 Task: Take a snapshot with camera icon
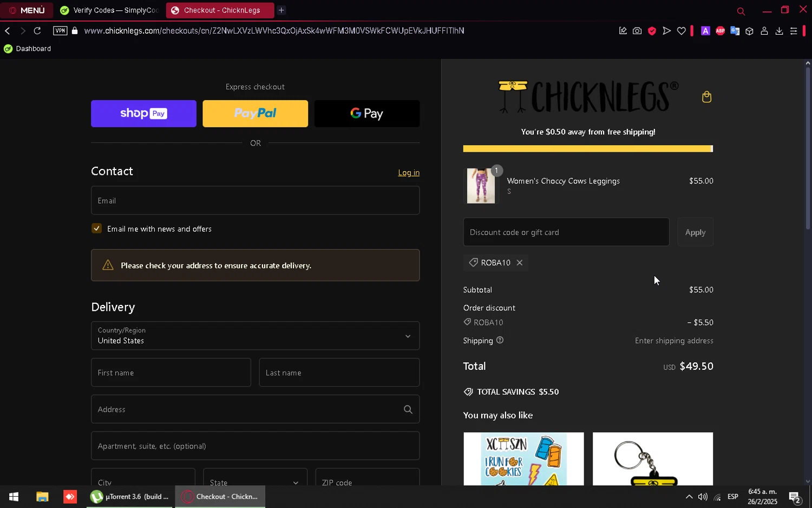pyautogui.click(x=637, y=31)
